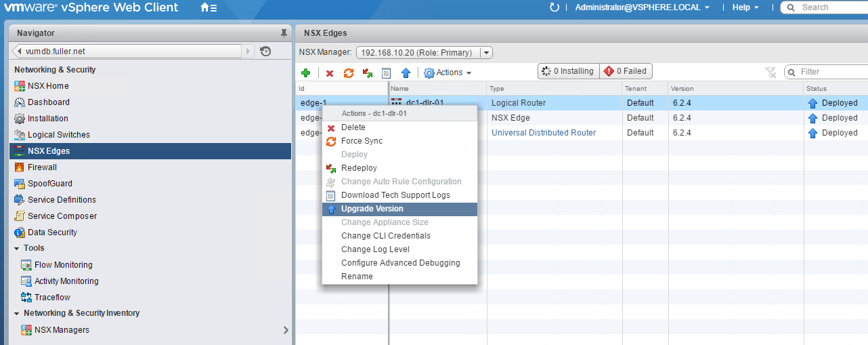The width and height of the screenshot is (868, 345).
Task: Open the Logical Router type link
Action: 519,103
